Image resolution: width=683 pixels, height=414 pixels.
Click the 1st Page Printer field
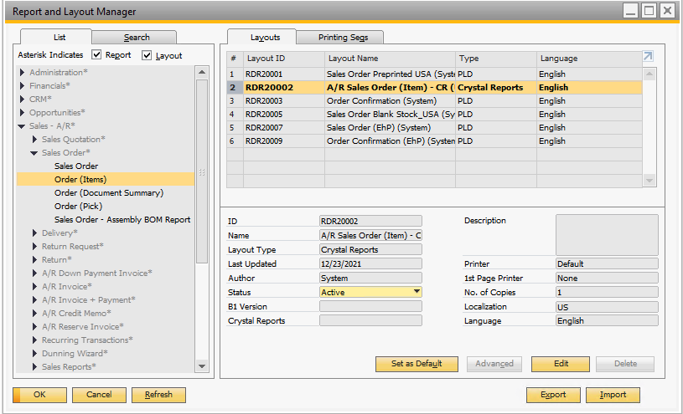pos(607,278)
